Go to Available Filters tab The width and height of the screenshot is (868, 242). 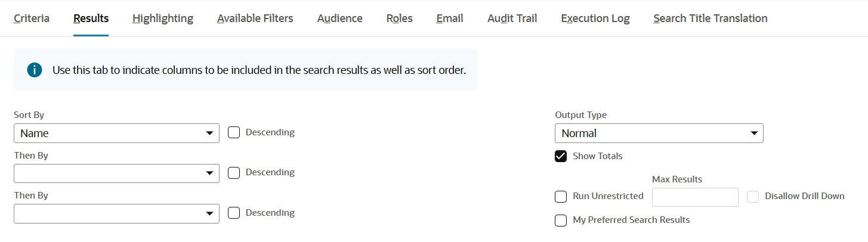tap(255, 18)
